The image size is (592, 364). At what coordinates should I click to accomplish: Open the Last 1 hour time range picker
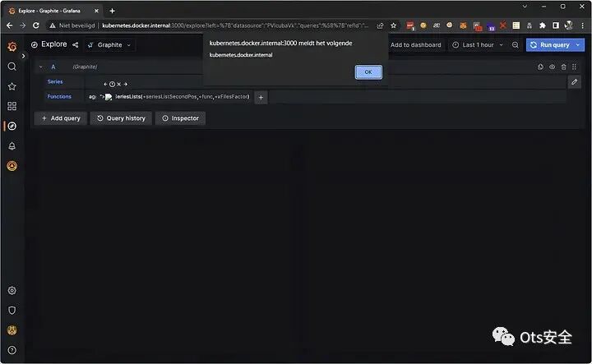pos(478,45)
